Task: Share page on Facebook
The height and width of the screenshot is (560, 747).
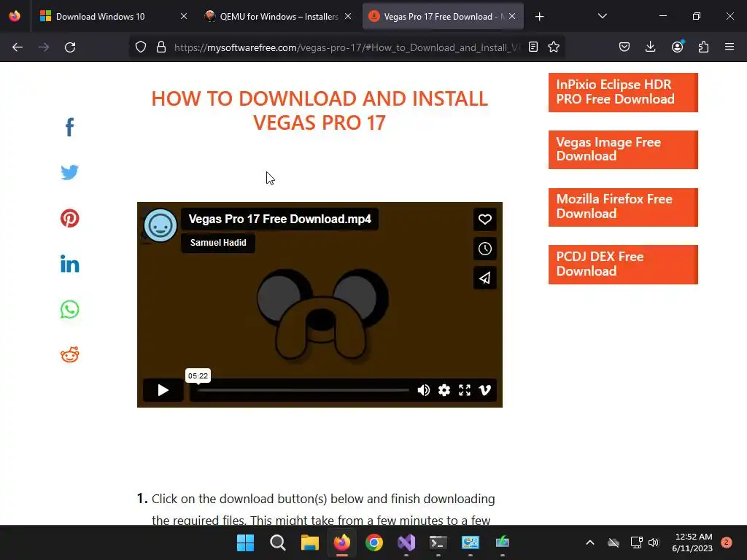Action: pos(69,127)
